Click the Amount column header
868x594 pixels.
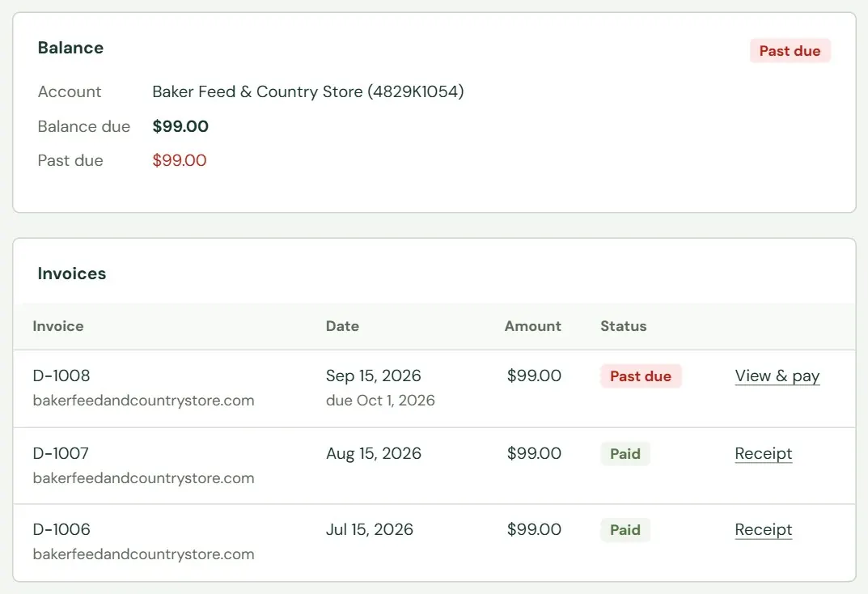click(533, 326)
